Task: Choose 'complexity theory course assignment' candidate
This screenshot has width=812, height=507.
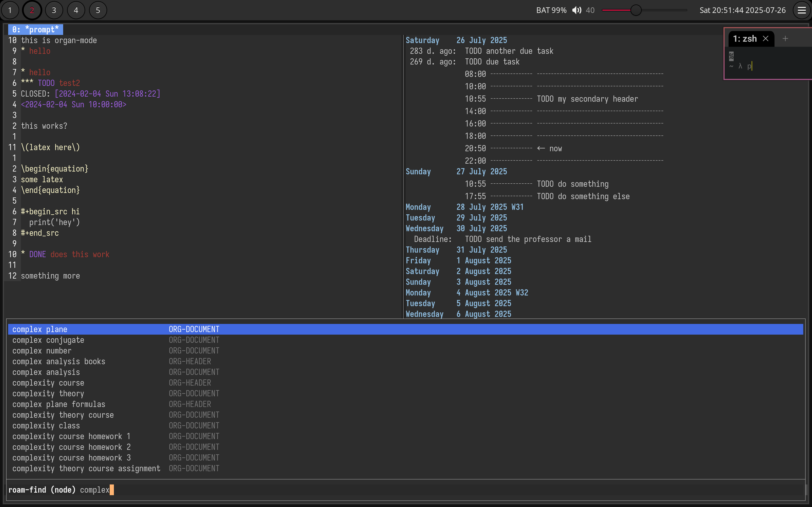Action: (x=86, y=468)
